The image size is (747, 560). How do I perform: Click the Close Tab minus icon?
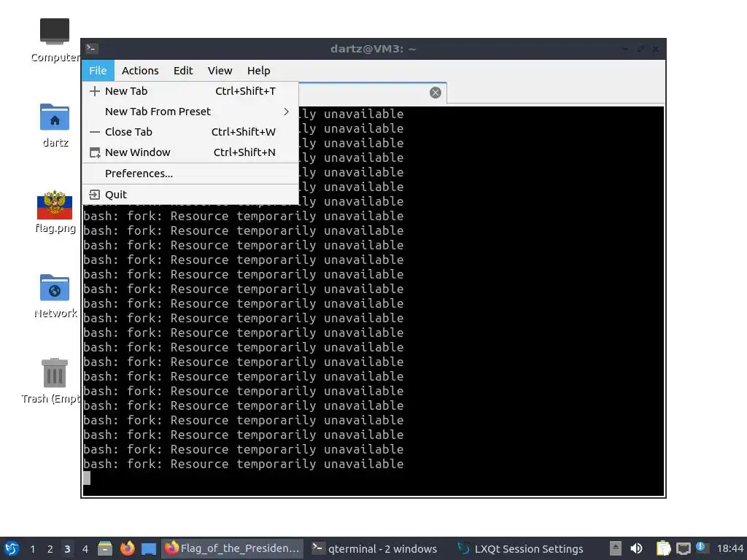[x=95, y=132]
